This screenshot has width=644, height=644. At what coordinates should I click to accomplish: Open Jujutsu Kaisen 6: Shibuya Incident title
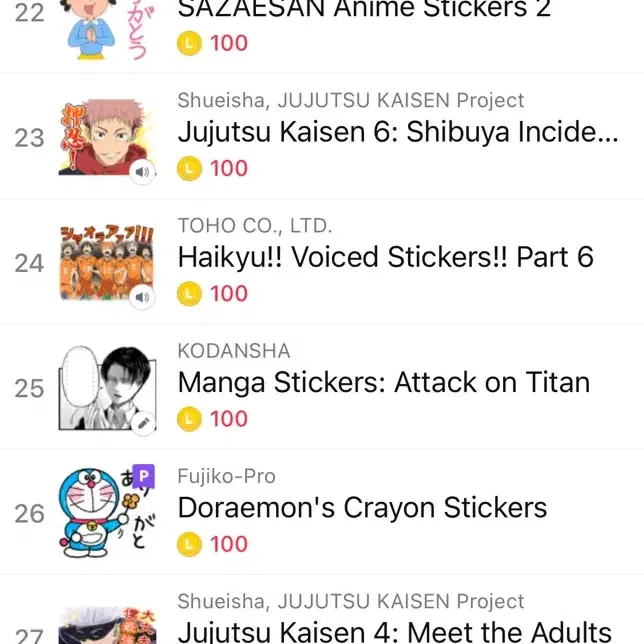(x=398, y=133)
